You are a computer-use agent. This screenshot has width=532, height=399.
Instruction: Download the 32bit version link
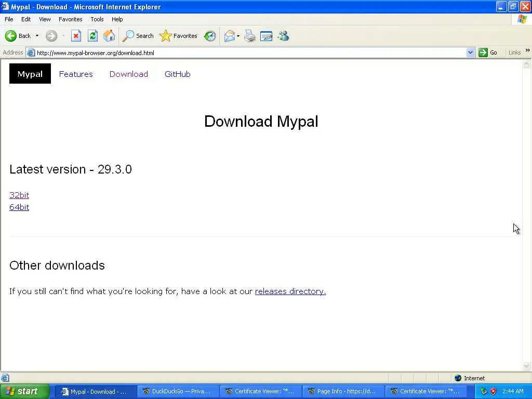pyautogui.click(x=19, y=195)
